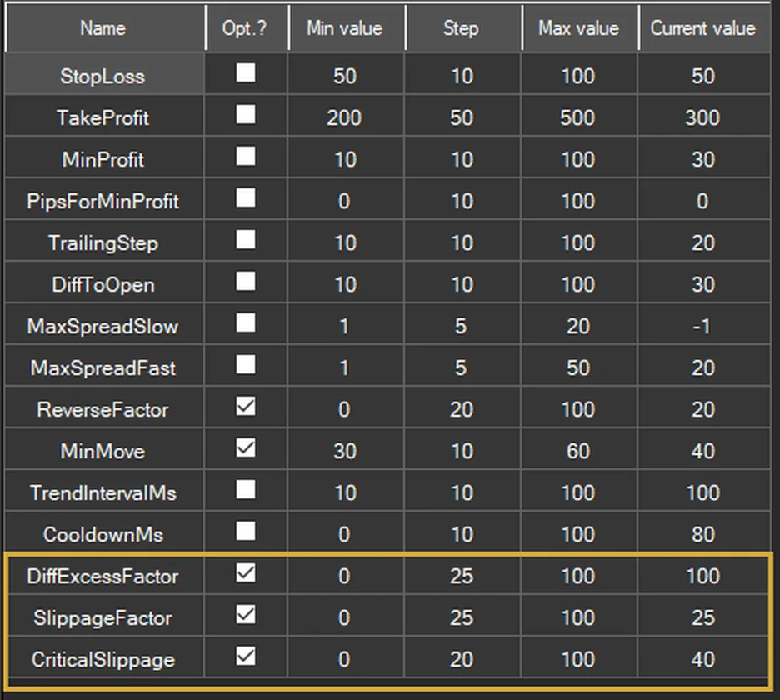
Task: Check the DiffToOpen Opt. checkbox
Action: 246,282
